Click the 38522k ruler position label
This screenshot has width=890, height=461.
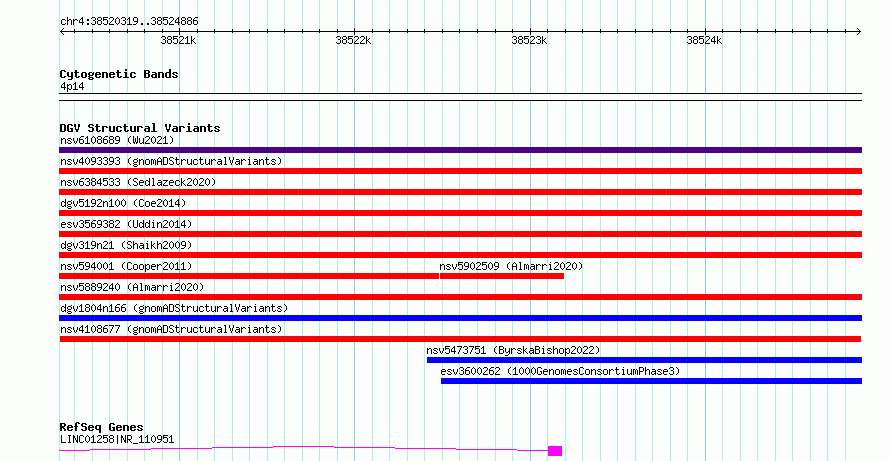[x=354, y=40]
